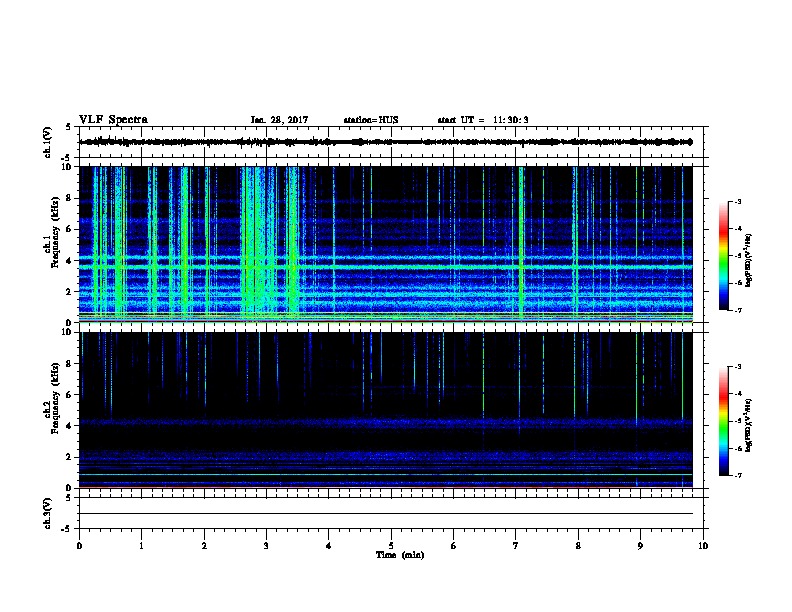This screenshot has width=792, height=612.
Task: Click the ch.2 colorbar log(PSD) label
Action: click(x=748, y=426)
